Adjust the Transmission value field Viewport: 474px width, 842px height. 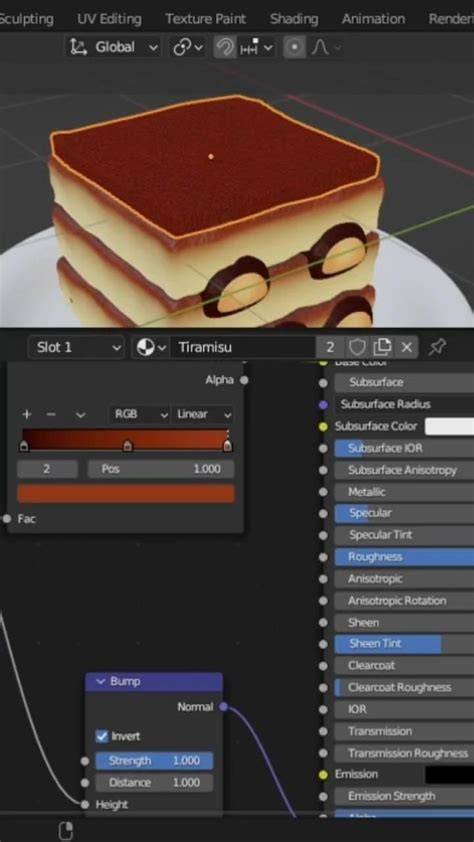click(404, 731)
